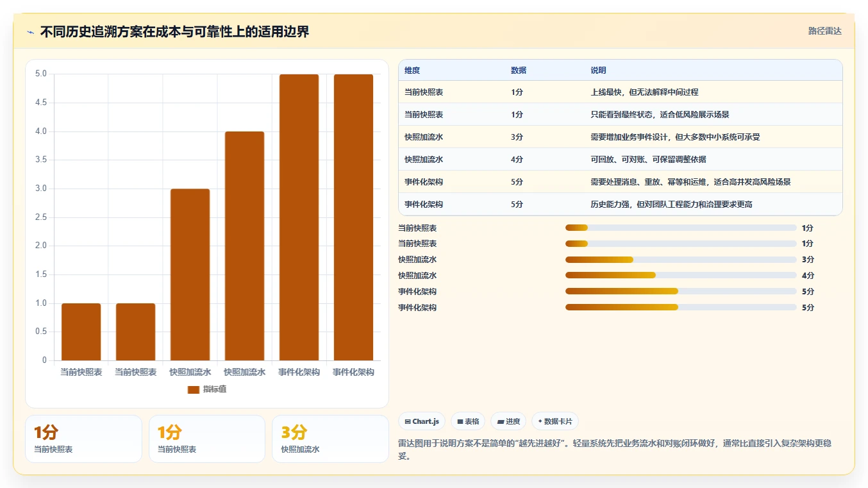Click the icon inside the 表格 chip
The width and height of the screenshot is (868, 488).
tap(460, 421)
